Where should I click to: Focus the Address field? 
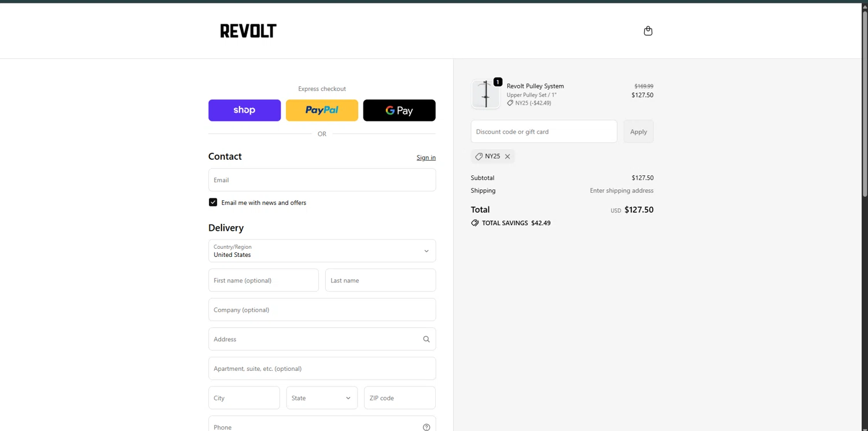coord(322,339)
